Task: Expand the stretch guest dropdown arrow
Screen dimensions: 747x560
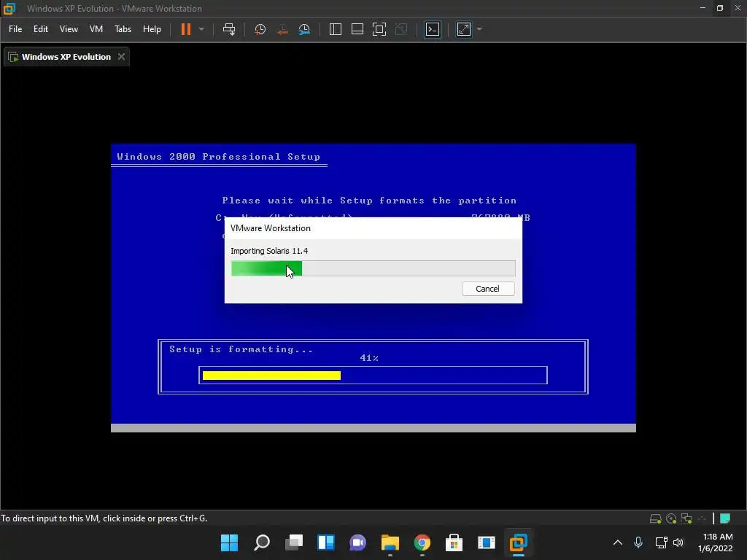Action: tap(479, 29)
